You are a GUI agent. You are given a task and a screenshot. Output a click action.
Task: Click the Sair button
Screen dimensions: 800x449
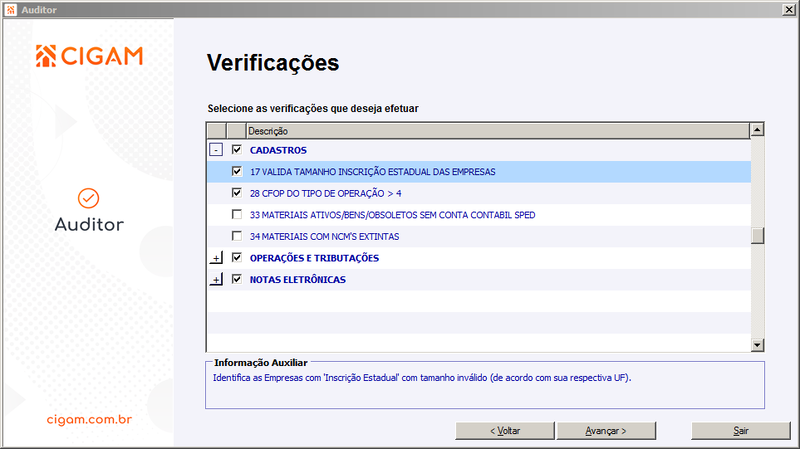click(x=741, y=431)
